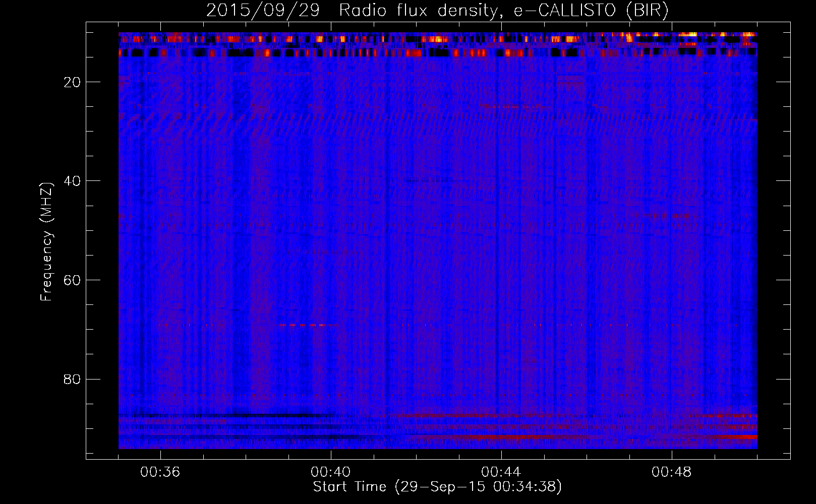
Task: Select the 00:44 time tick label
Action: 501,472
